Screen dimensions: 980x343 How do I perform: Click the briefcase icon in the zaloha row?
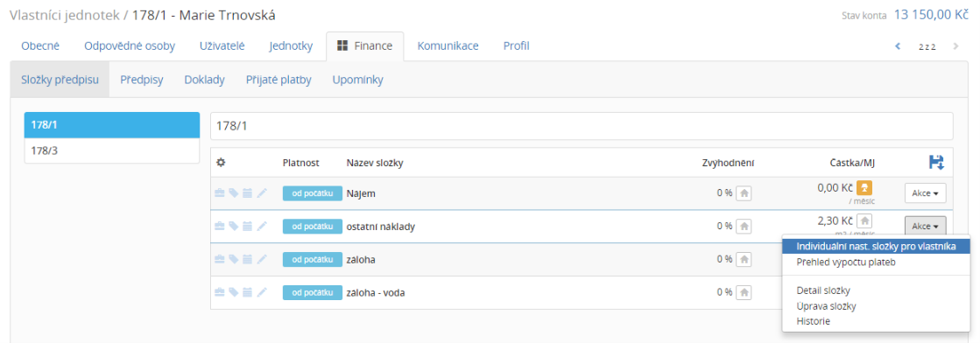point(219,259)
